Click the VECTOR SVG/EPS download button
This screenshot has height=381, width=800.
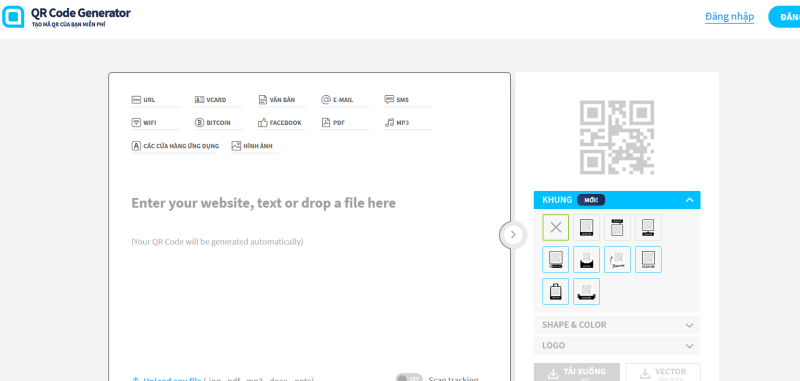pyautogui.click(x=663, y=372)
